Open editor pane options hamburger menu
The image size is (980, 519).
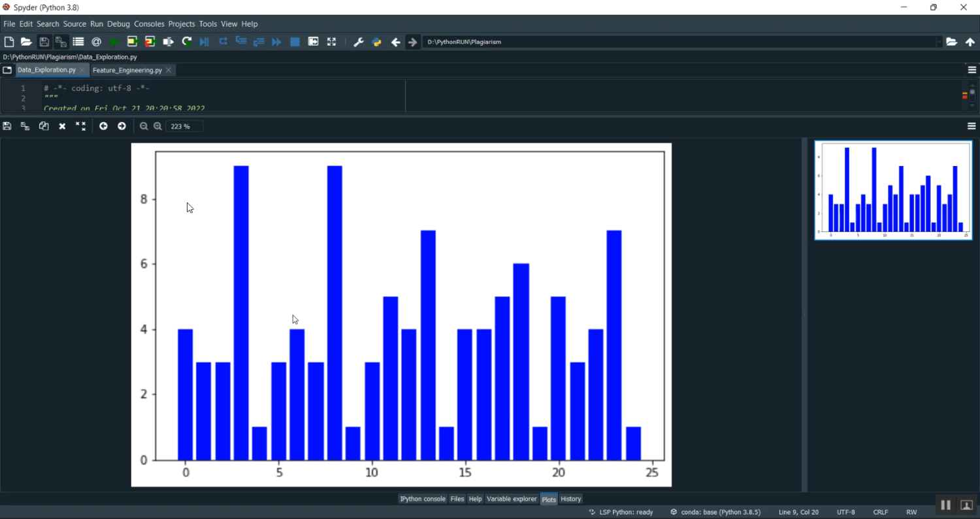[x=972, y=70]
